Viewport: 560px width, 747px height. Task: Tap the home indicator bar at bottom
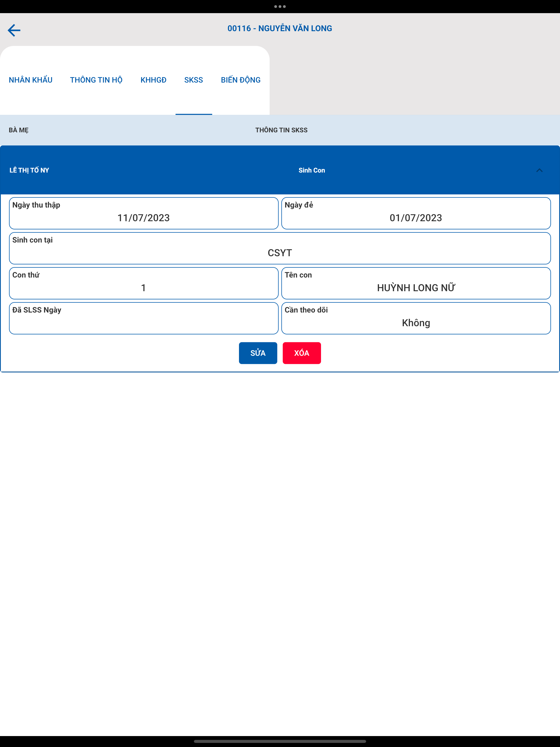[x=280, y=741]
